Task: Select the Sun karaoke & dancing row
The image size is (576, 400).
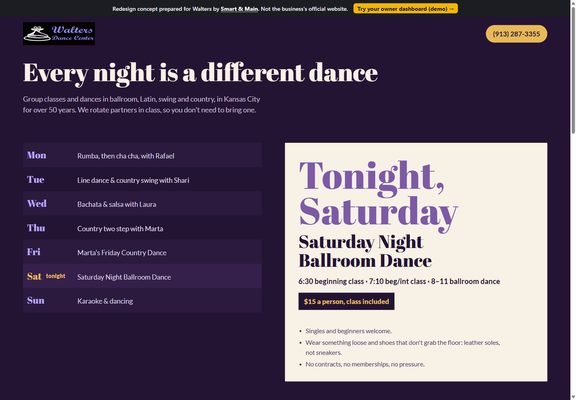Action: (142, 301)
